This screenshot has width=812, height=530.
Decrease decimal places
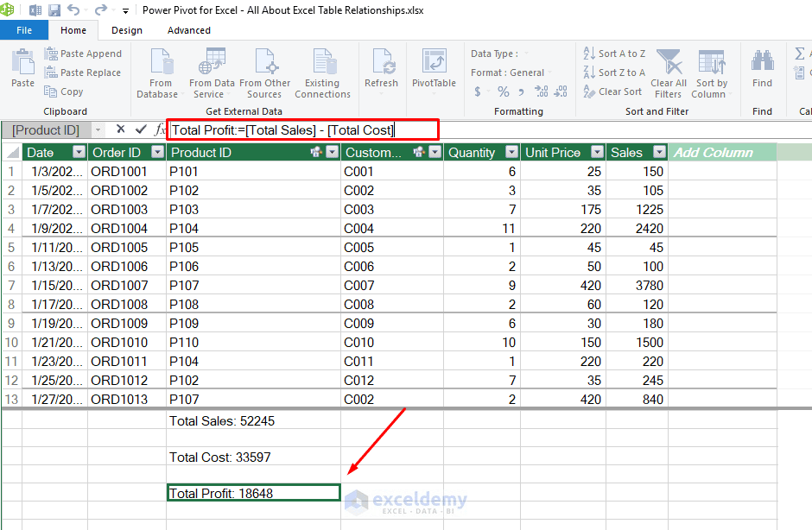tap(561, 91)
